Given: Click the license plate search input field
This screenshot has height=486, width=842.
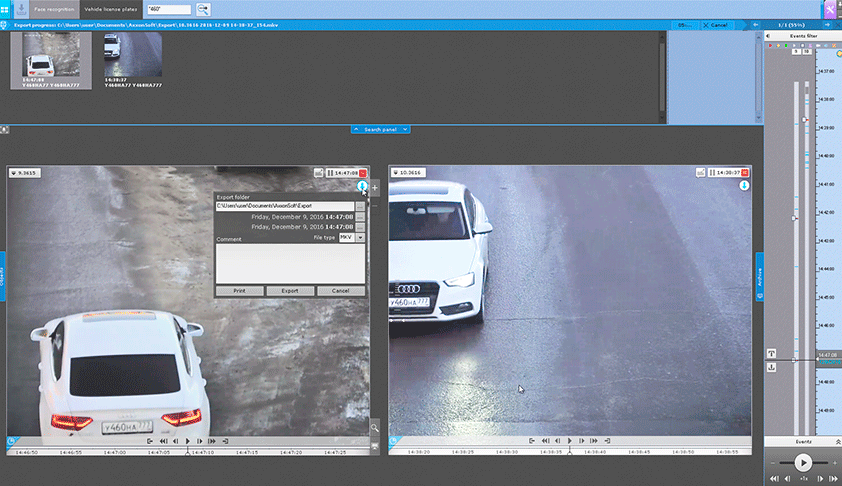Looking at the screenshot, I should [168, 9].
